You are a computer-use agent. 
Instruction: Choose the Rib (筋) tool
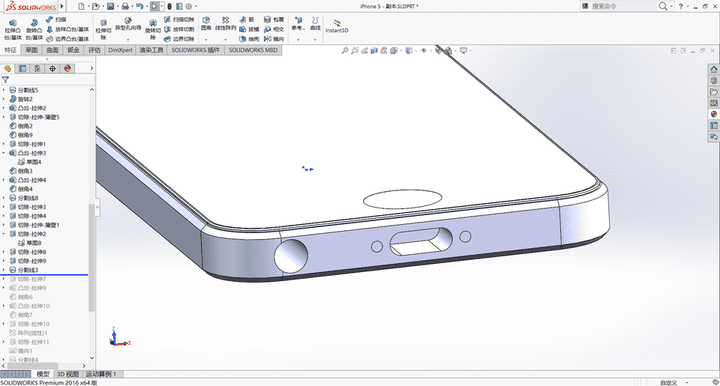pyautogui.click(x=247, y=19)
